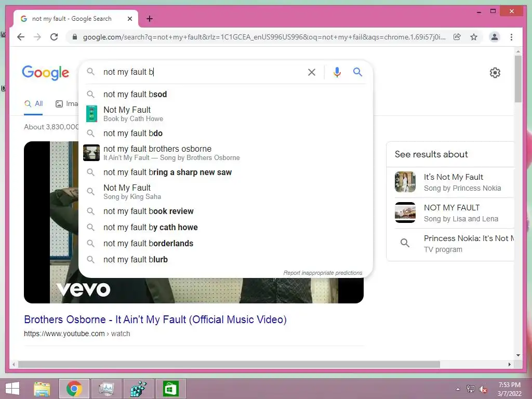Choose suggestion 'not my fault borderlands'
This screenshot has height=399, width=532.
pyautogui.click(x=225, y=243)
